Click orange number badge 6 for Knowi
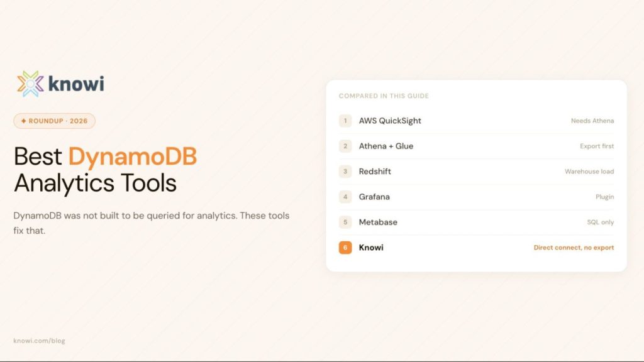The image size is (644, 362). pos(345,248)
